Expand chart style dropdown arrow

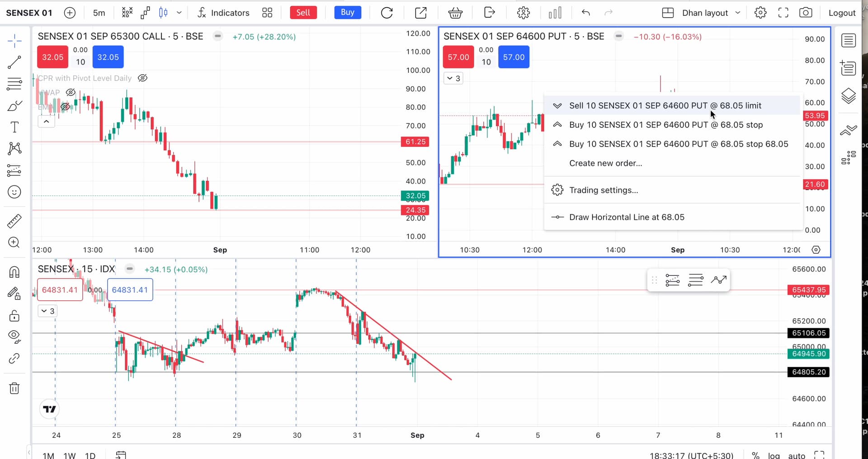tap(179, 13)
